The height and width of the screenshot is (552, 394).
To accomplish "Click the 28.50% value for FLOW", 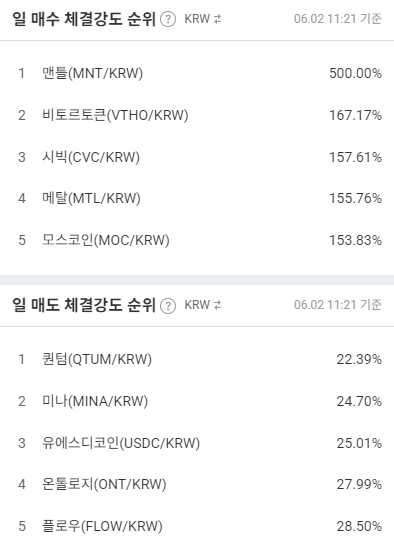I will (x=359, y=526).
